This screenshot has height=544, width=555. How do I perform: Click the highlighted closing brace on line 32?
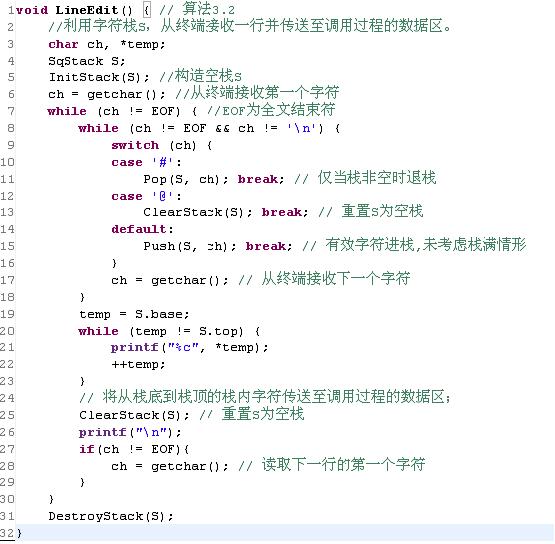[x=19, y=533]
